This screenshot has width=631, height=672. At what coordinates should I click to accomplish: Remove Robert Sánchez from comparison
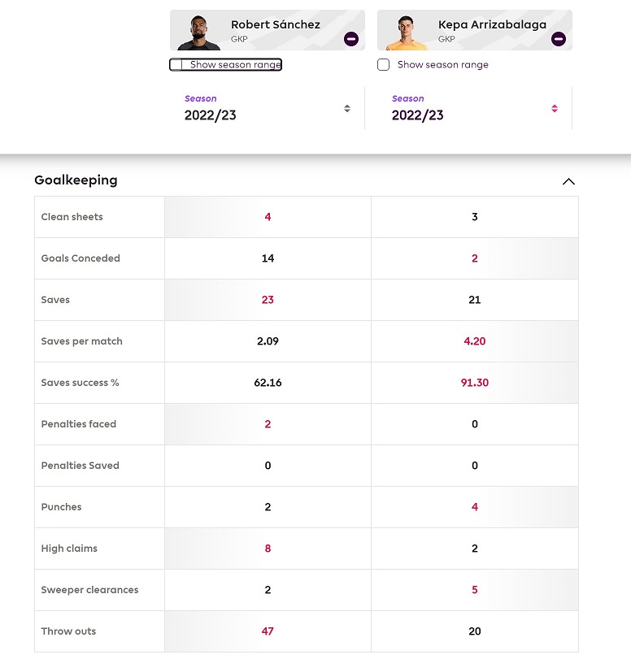coord(351,39)
